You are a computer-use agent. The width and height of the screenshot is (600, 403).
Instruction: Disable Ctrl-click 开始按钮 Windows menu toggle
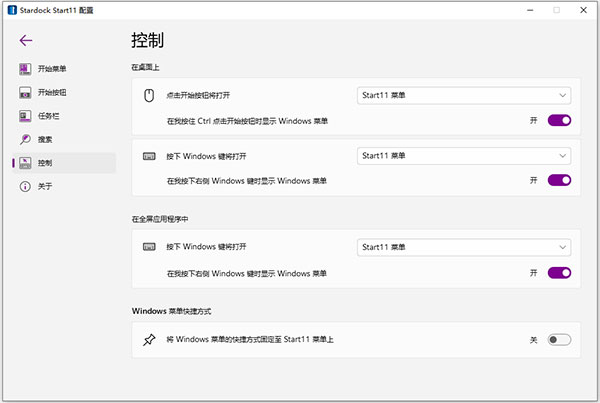coord(559,120)
